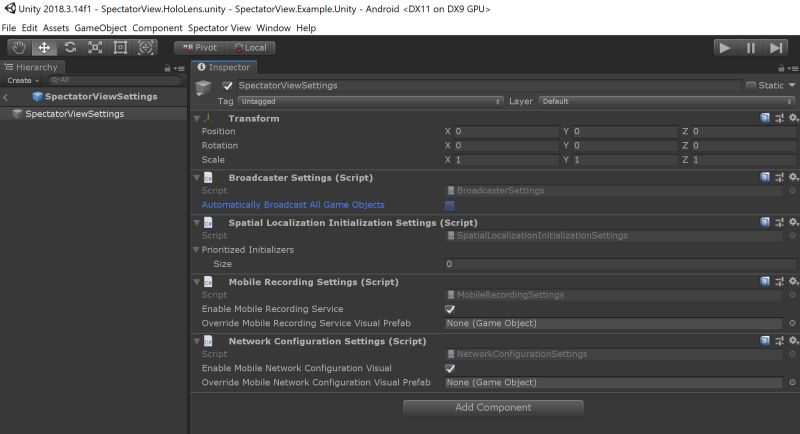Viewport: 800px width, 434px height.
Task: Click the GameObject cube icon in Inspector
Action: [204, 88]
